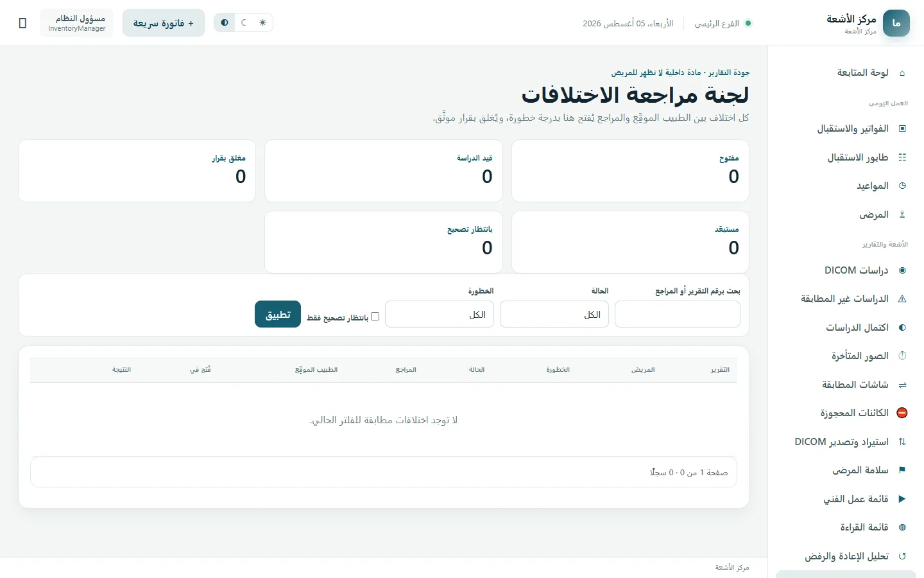Click تطبيق filter button

tap(278, 314)
